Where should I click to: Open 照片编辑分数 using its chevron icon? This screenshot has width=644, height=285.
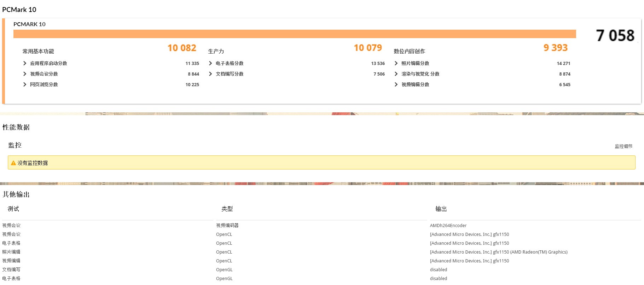pos(396,63)
